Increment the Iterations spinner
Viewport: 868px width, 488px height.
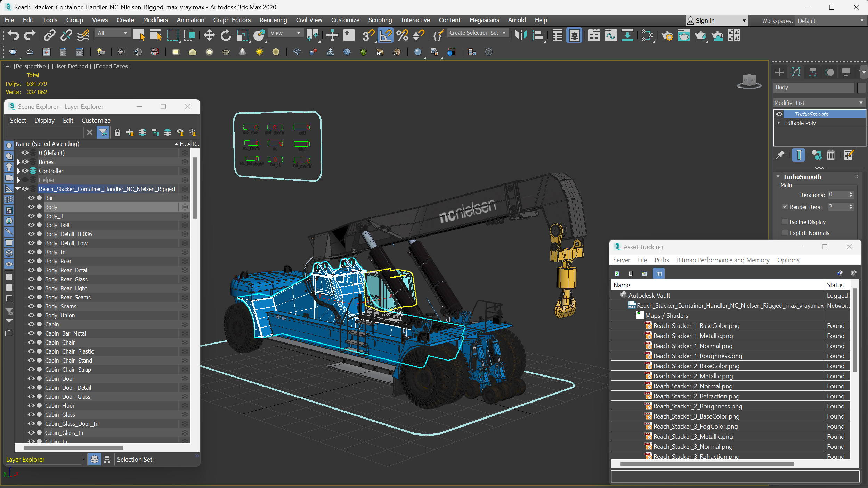point(851,193)
